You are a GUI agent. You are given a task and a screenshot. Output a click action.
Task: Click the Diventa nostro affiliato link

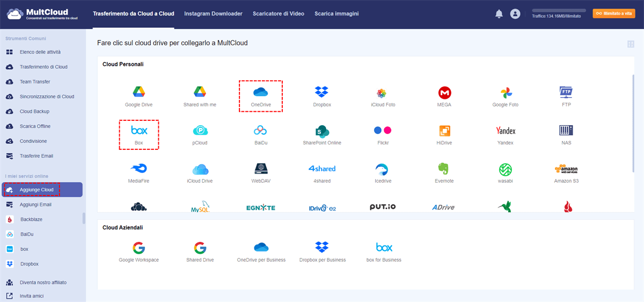pos(43,282)
